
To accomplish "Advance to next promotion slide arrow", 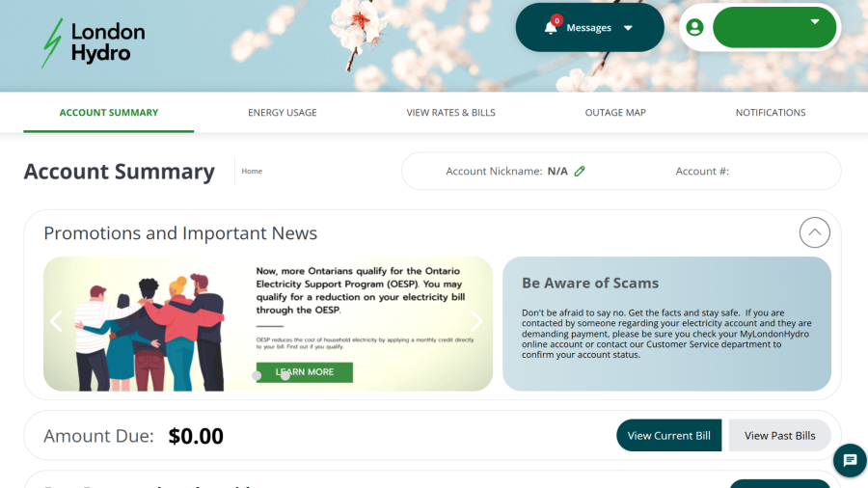I will [476, 321].
